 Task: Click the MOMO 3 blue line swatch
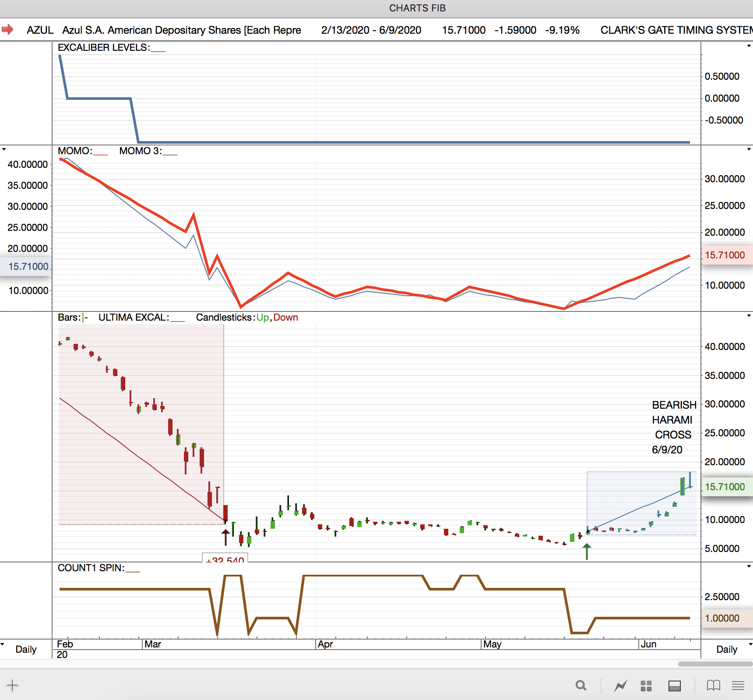pos(170,155)
